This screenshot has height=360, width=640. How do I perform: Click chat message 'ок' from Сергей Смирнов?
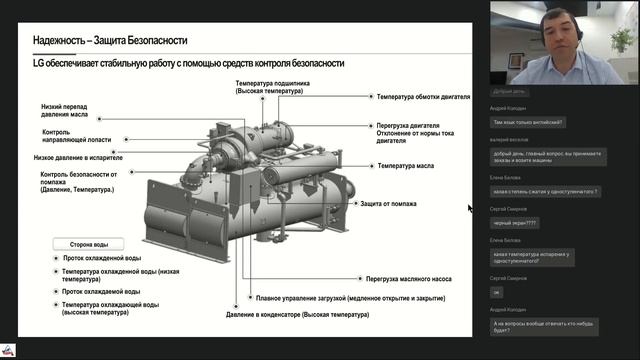pyautogui.click(x=496, y=292)
